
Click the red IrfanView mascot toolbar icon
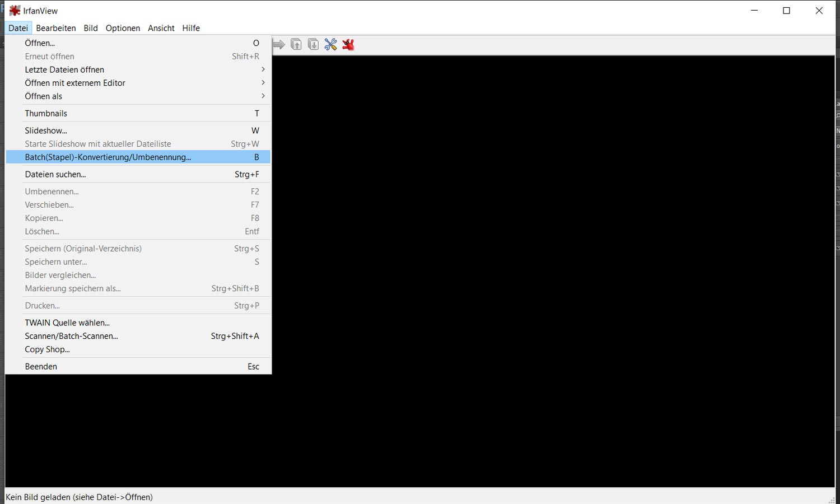tap(348, 44)
